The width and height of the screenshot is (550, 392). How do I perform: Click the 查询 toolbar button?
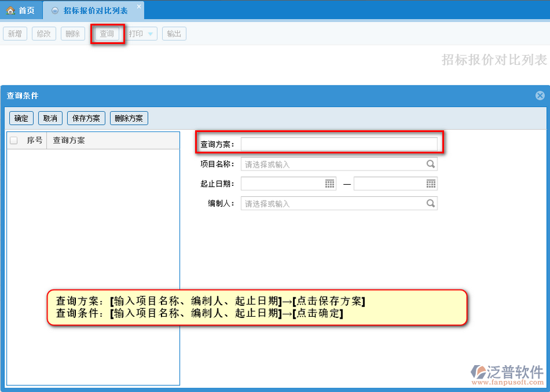(x=107, y=34)
